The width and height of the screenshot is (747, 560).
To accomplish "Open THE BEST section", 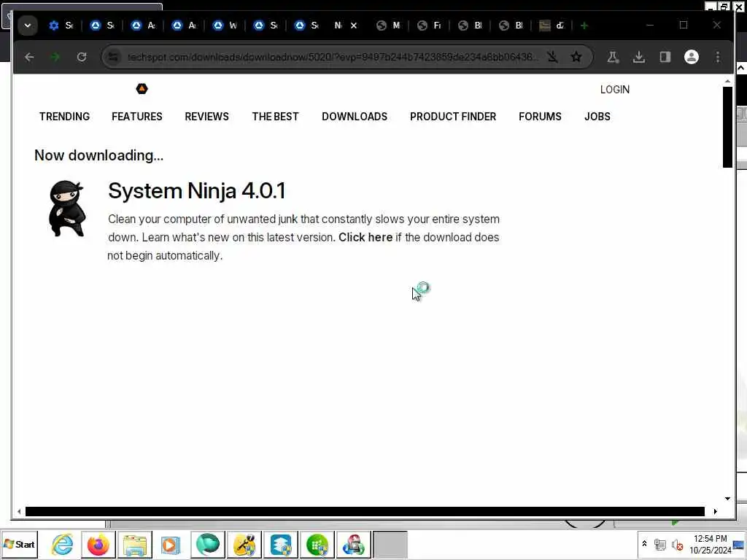I will pos(275,117).
